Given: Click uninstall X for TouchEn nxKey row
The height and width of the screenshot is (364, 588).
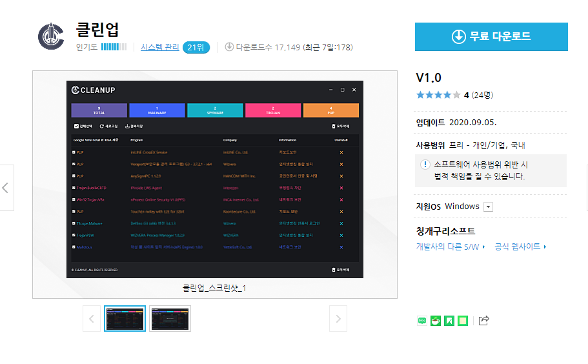Looking at the screenshot, I should (x=341, y=212).
